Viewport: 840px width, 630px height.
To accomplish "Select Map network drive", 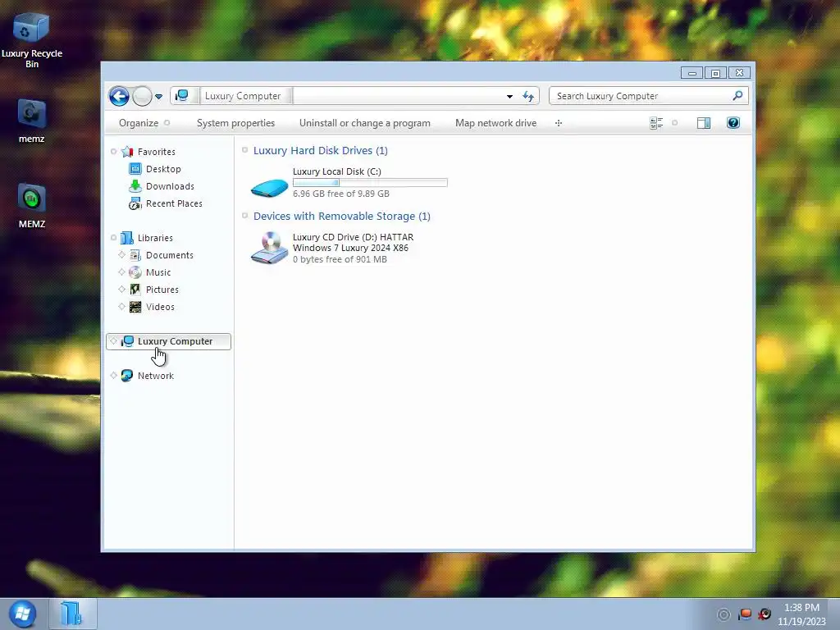I will coord(495,123).
